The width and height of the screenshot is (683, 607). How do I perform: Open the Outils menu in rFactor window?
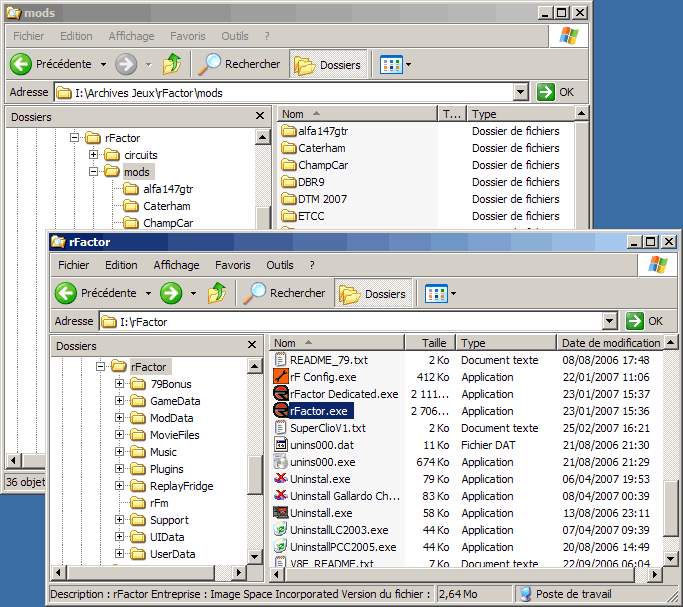click(x=280, y=265)
